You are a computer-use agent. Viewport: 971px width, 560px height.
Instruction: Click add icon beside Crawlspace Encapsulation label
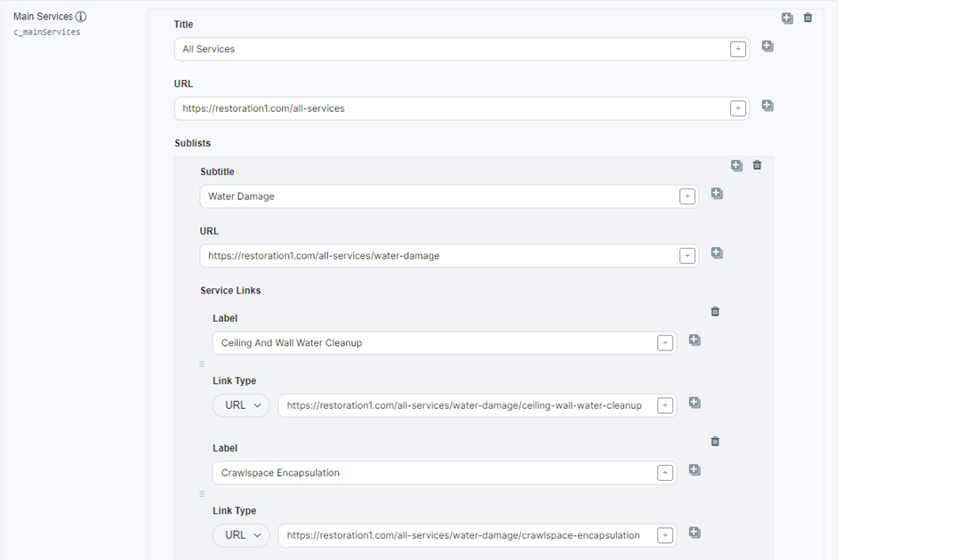click(x=694, y=470)
